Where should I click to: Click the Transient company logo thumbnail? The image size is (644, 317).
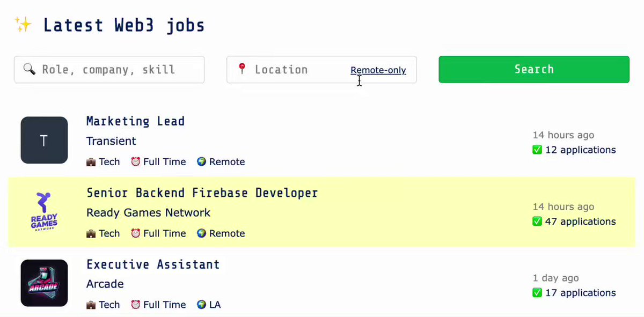point(44,140)
